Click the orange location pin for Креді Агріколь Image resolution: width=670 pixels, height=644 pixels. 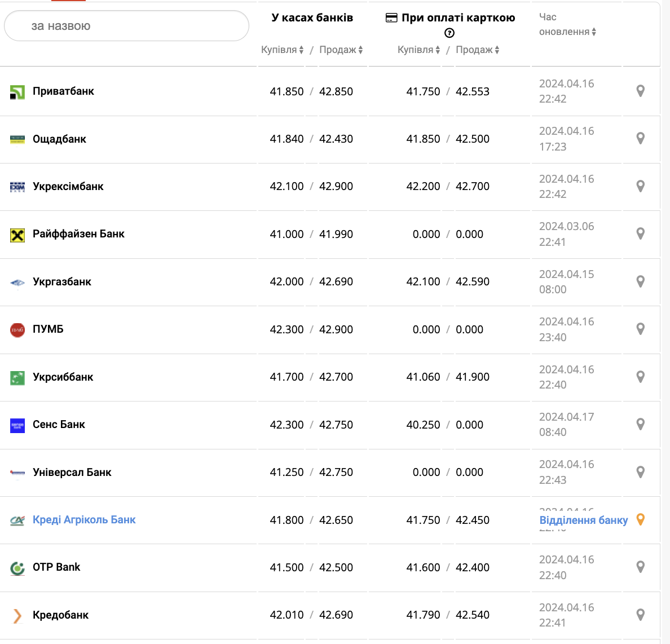tap(640, 519)
